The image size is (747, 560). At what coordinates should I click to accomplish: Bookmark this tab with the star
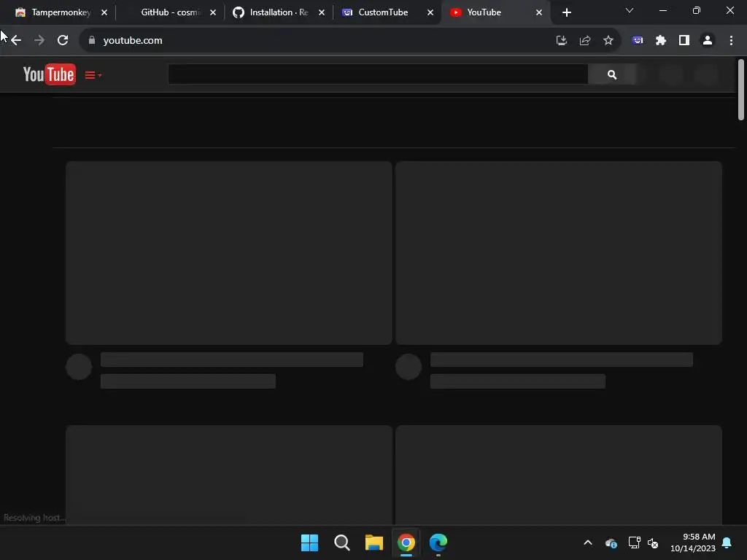(608, 41)
